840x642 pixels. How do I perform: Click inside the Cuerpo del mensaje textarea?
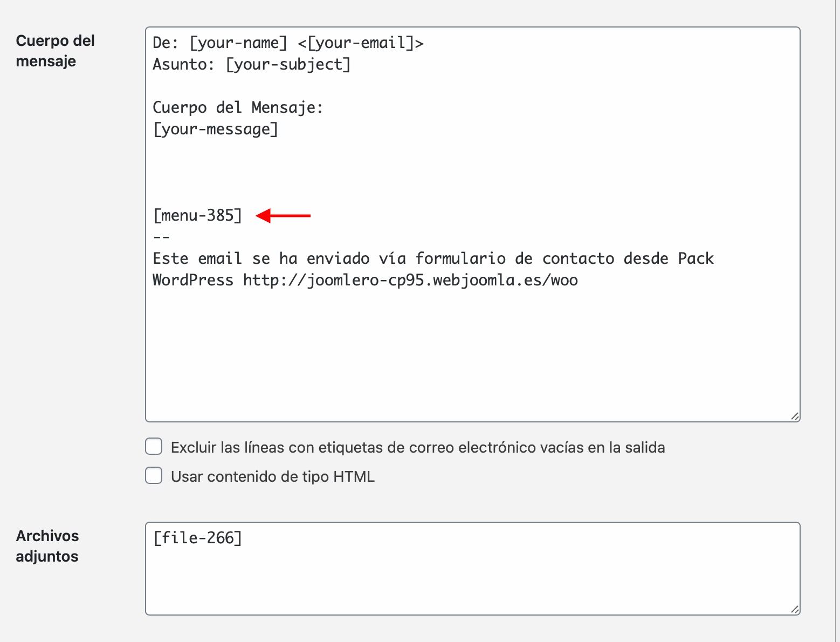click(x=472, y=224)
